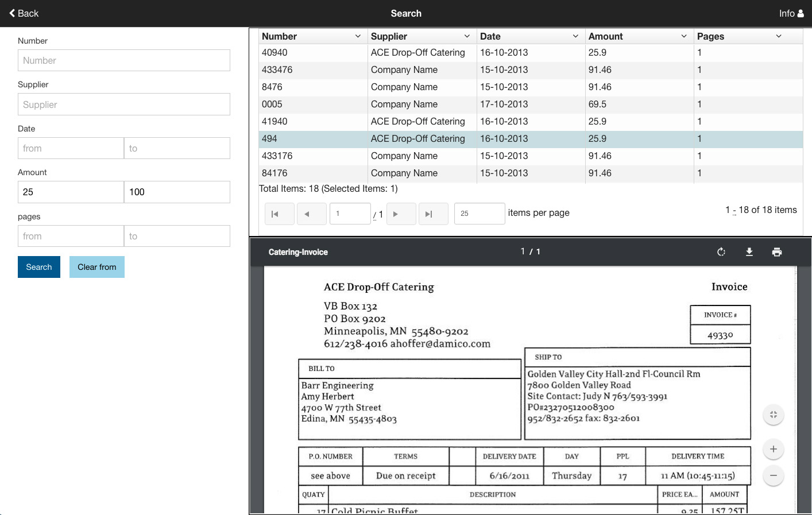Screen dimensions: 812x515
Task: Zoom out the PDF viewer
Action: point(774,475)
